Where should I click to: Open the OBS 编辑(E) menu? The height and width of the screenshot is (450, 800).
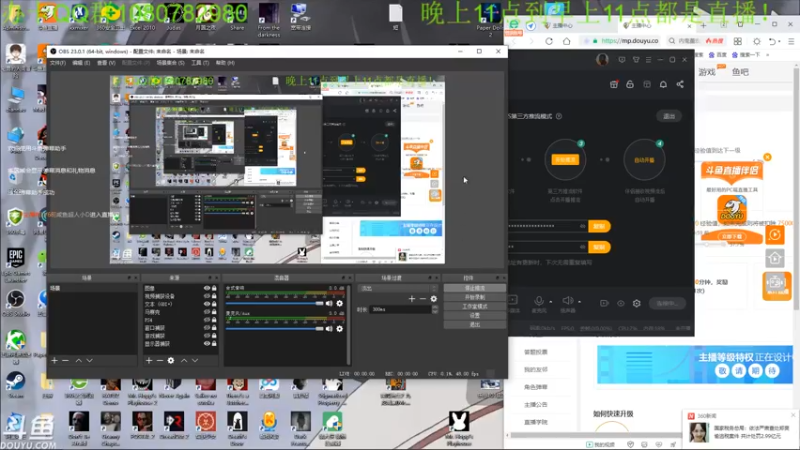click(81, 63)
